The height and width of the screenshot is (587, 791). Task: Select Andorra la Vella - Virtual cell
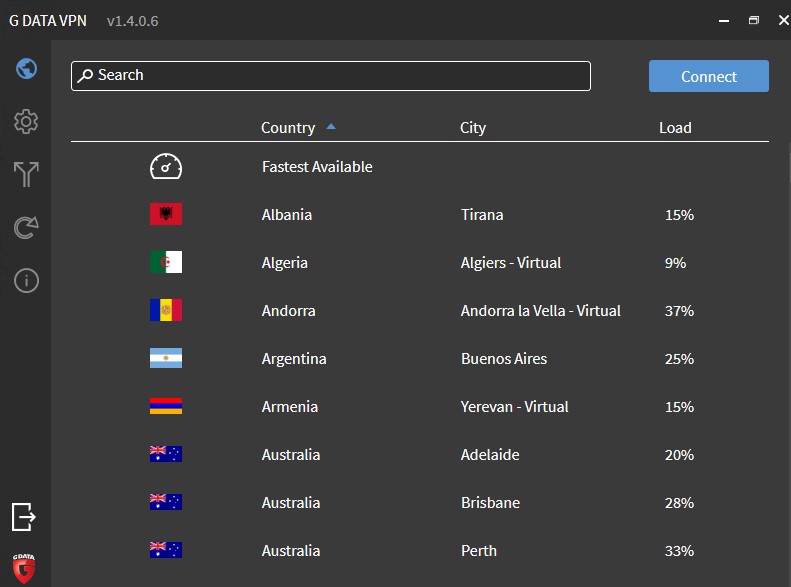(541, 311)
